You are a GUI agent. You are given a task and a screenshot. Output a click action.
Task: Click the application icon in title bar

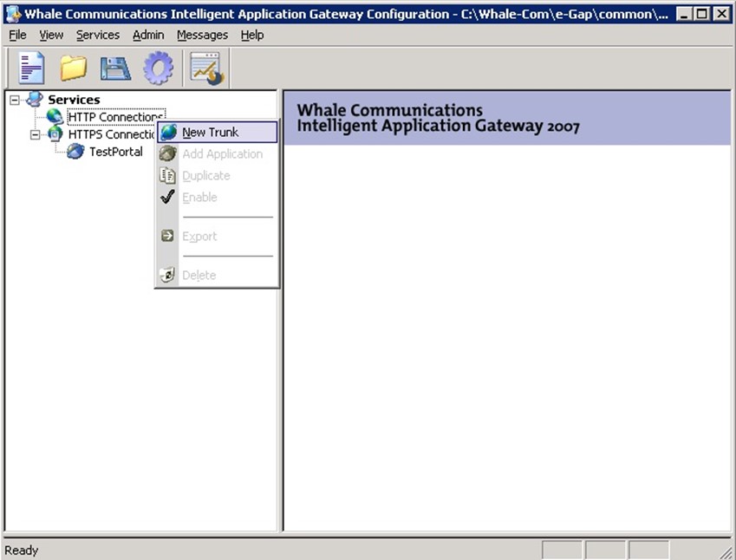[x=13, y=14]
